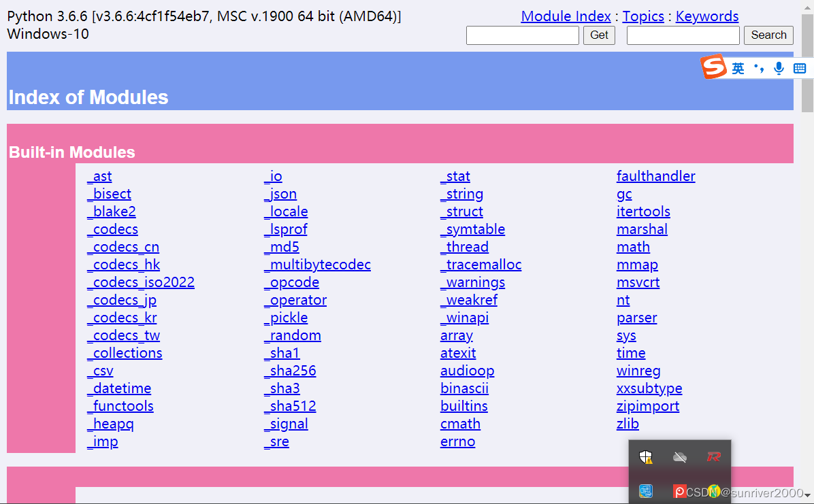The image size is (814, 504).
Task: Open the Keywords link
Action: (707, 16)
